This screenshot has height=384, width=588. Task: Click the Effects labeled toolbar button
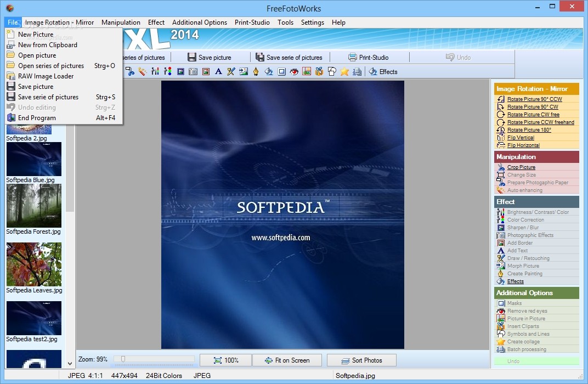click(x=383, y=71)
